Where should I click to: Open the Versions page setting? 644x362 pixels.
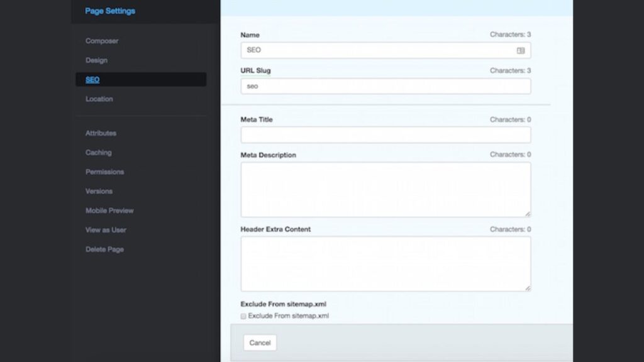coord(99,191)
